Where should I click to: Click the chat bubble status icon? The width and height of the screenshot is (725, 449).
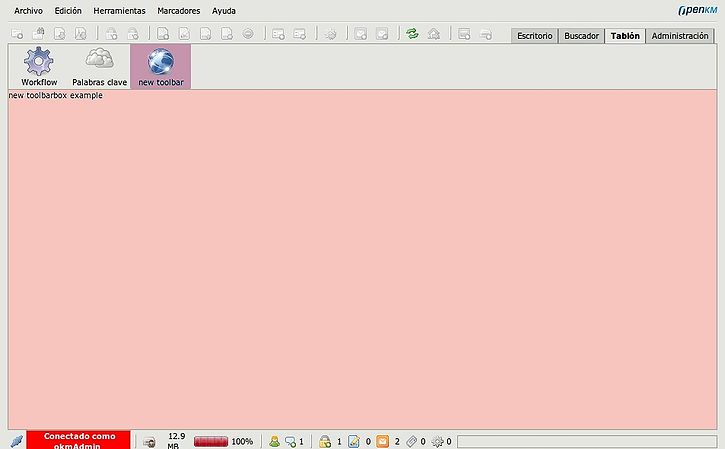(x=290, y=442)
